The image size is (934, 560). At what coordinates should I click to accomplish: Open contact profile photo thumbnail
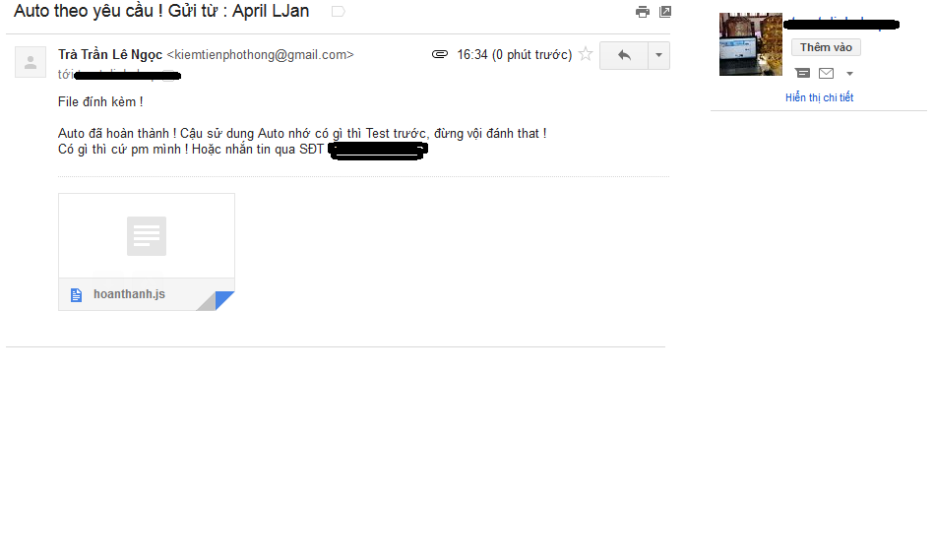(x=751, y=44)
